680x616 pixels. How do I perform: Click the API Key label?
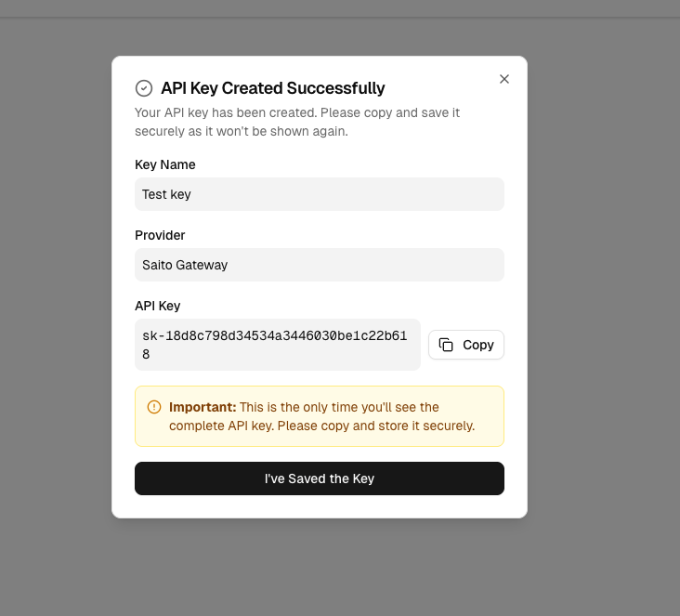[x=158, y=306]
